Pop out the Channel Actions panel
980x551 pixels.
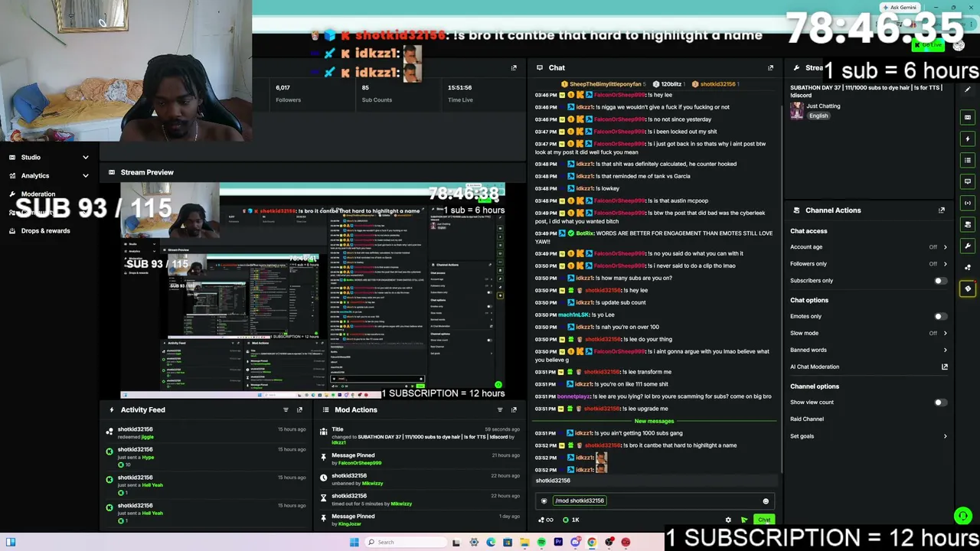point(942,210)
